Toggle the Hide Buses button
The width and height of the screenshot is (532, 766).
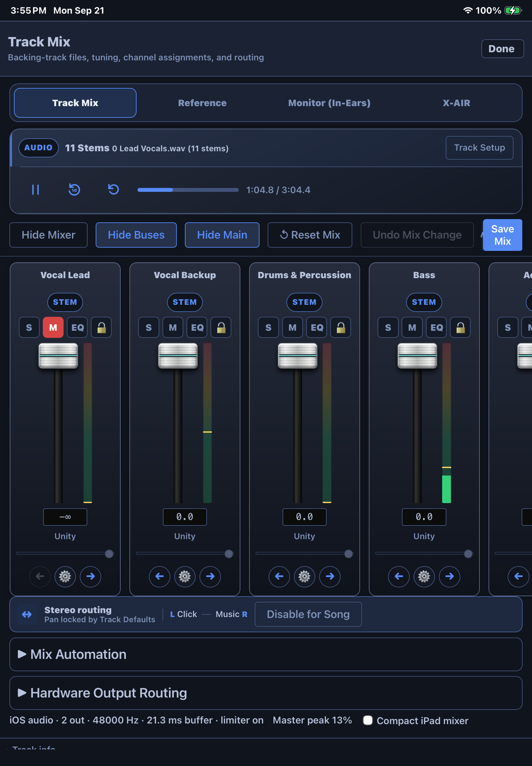click(x=136, y=235)
